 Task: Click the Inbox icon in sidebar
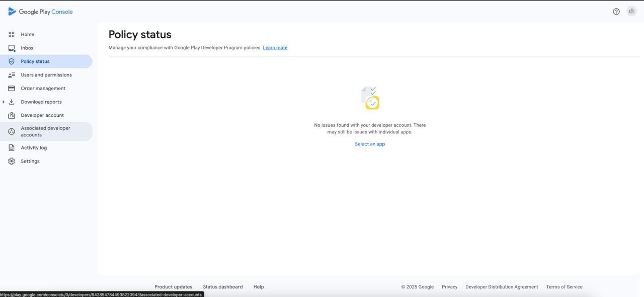[12, 48]
